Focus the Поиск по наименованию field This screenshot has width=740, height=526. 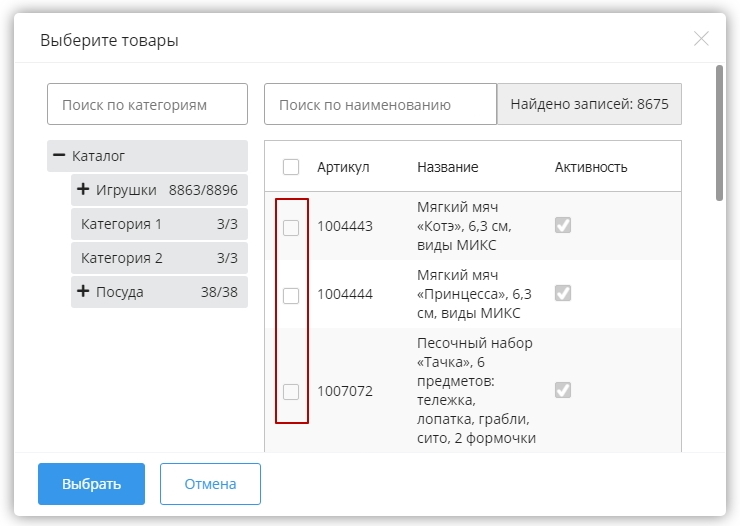380,104
